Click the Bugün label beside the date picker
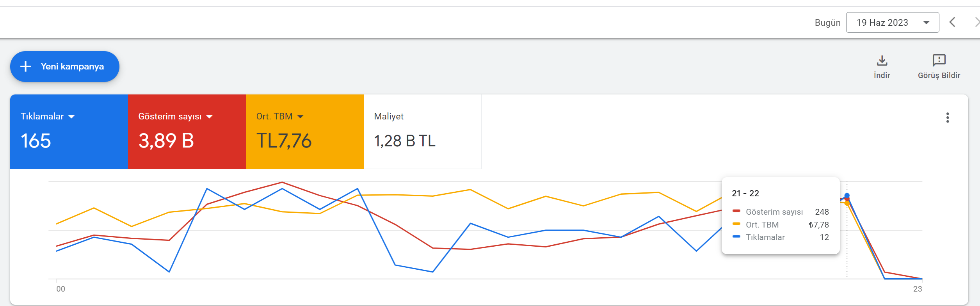This screenshot has height=306, width=980. [x=827, y=23]
